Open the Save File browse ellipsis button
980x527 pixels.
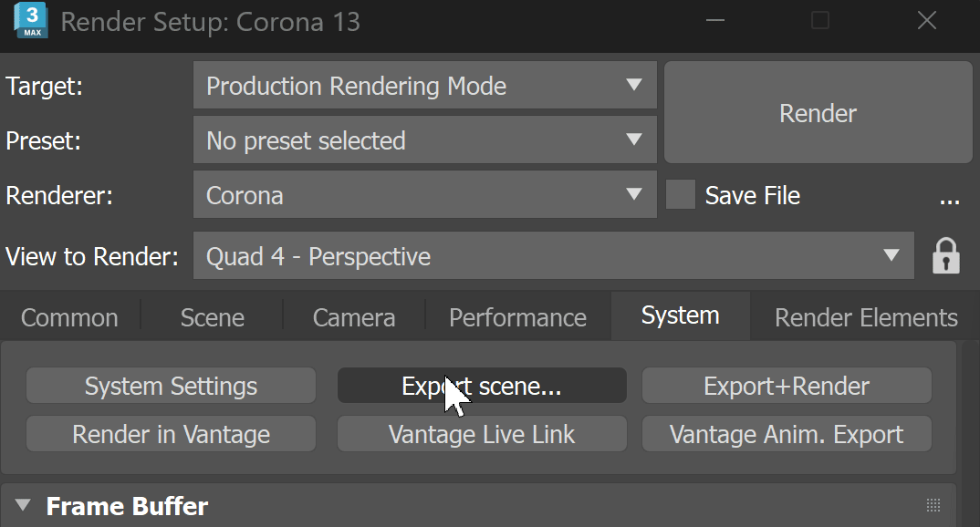[x=949, y=197]
